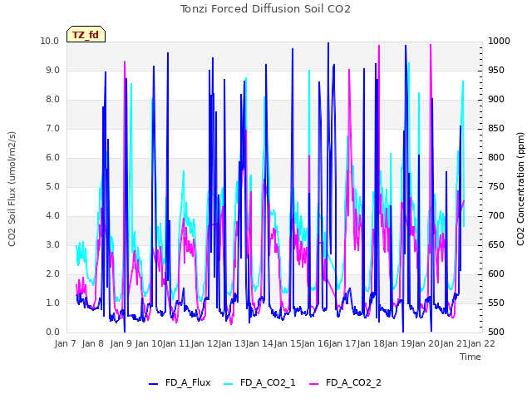
Task: Click the '500' right axis value
Action: pos(496,332)
